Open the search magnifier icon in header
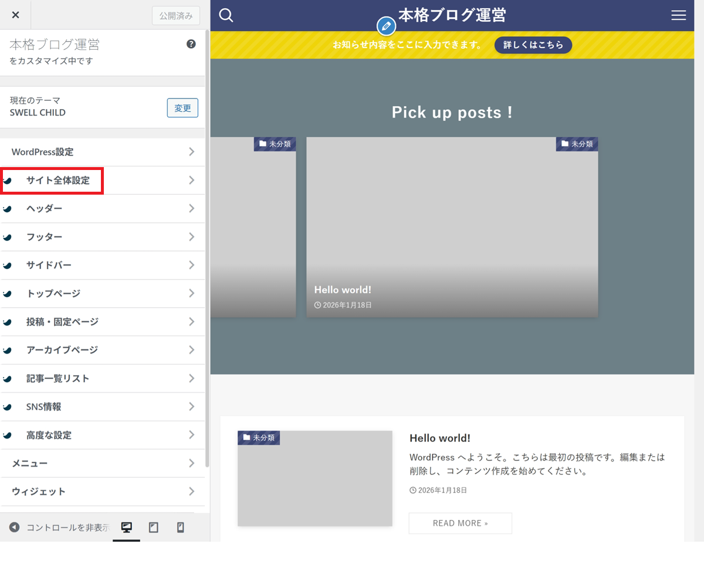 point(226,15)
